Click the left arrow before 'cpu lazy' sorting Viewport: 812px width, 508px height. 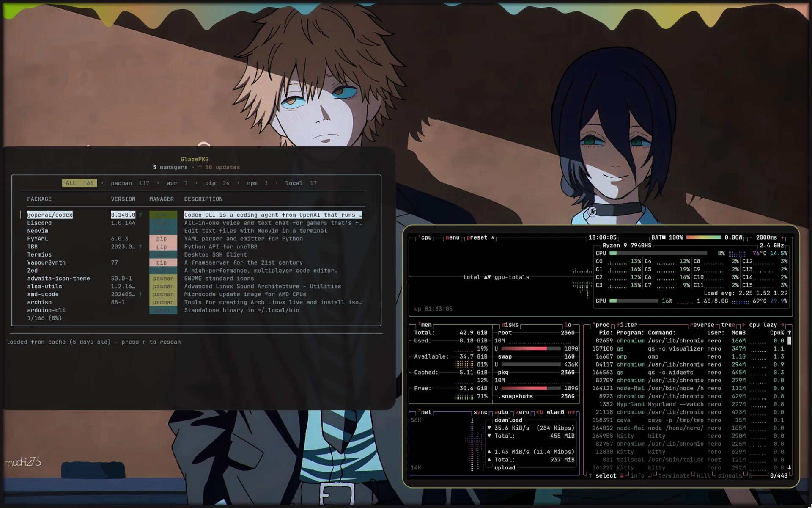(743, 325)
